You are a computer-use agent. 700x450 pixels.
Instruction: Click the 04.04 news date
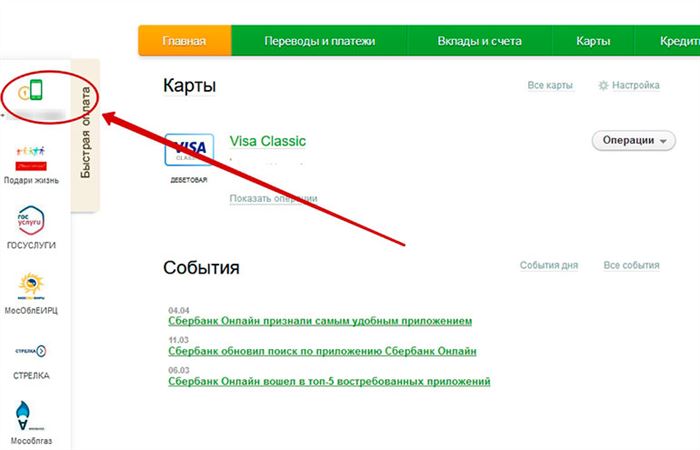(x=179, y=310)
